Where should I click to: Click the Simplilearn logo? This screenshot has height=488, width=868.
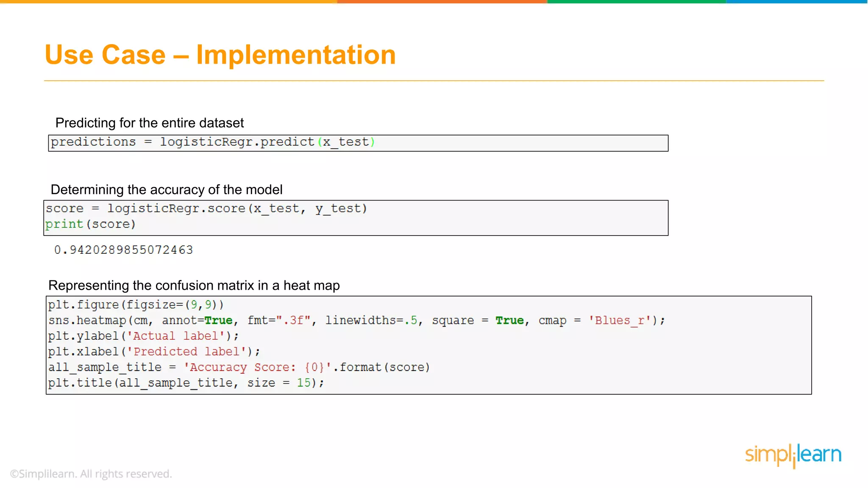point(793,455)
